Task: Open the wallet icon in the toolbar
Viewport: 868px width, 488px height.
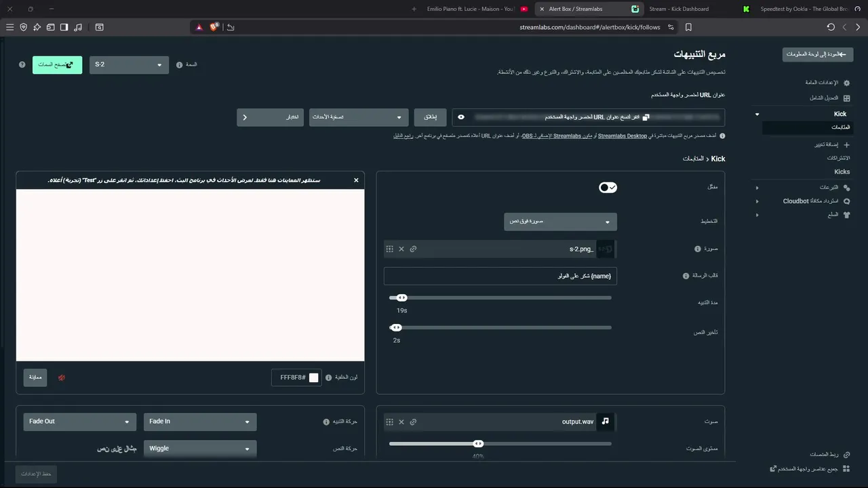Action: point(50,27)
